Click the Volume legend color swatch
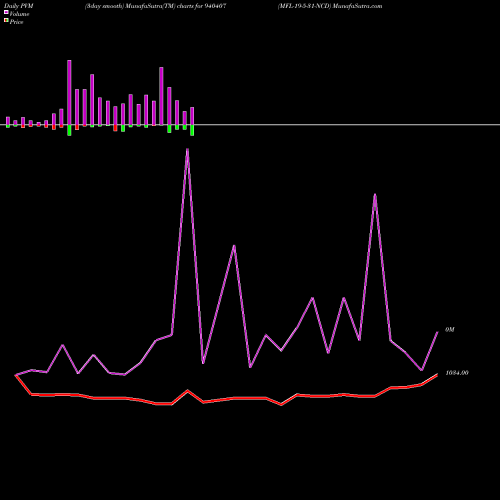 tap(6, 12)
